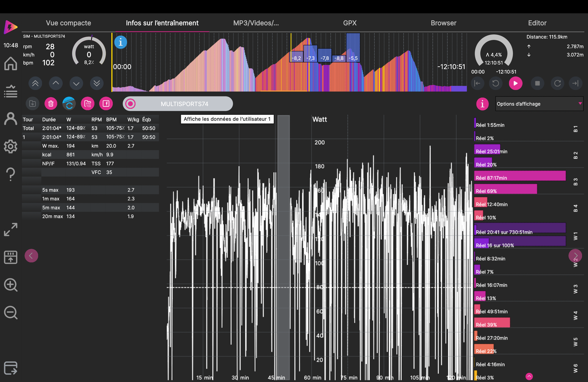The height and width of the screenshot is (382, 588).
Task: Click the Garmin sync icon
Action: (x=69, y=104)
